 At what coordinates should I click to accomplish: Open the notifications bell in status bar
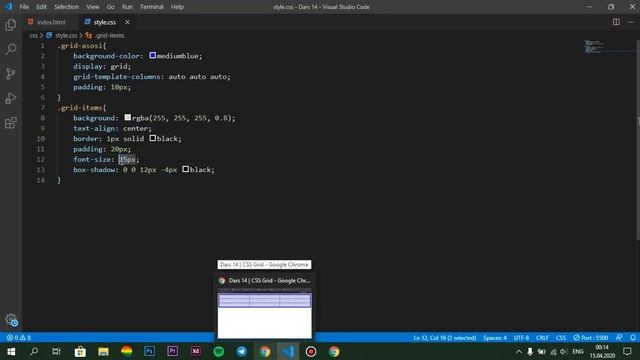[x=633, y=338]
